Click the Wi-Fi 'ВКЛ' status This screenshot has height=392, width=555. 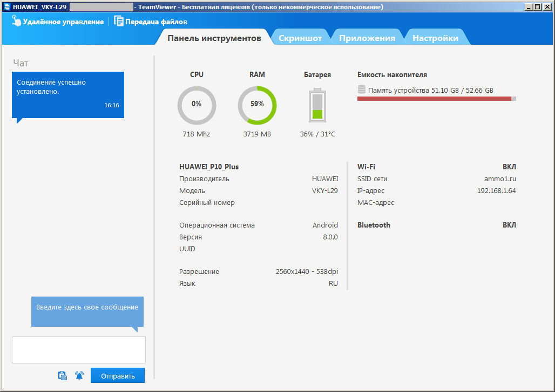click(509, 167)
